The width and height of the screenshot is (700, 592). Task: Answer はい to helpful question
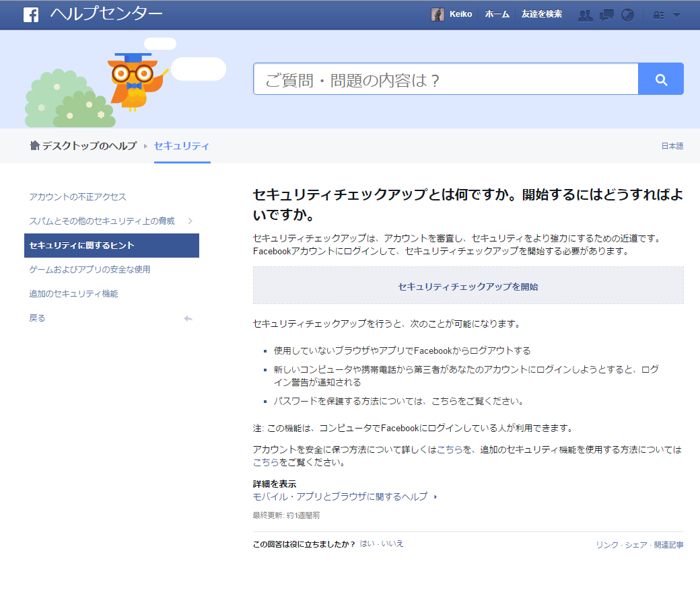click(367, 544)
